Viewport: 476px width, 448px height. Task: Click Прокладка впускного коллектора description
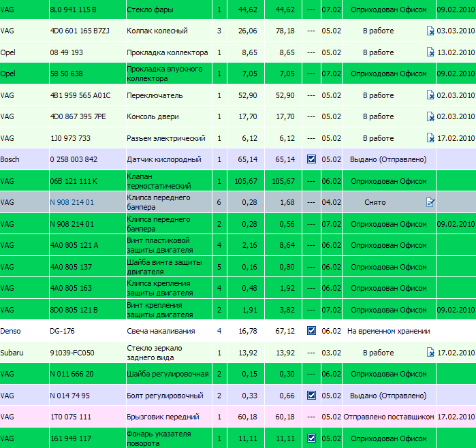pyautogui.click(x=165, y=74)
